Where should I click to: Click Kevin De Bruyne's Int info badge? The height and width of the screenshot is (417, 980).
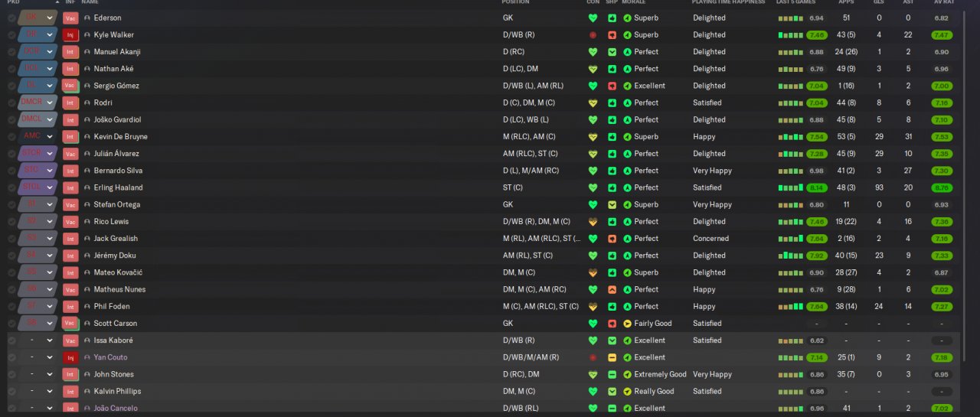(x=70, y=137)
